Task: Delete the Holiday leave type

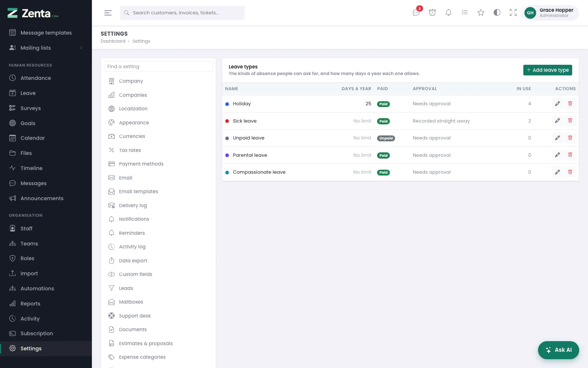Action: (x=570, y=104)
